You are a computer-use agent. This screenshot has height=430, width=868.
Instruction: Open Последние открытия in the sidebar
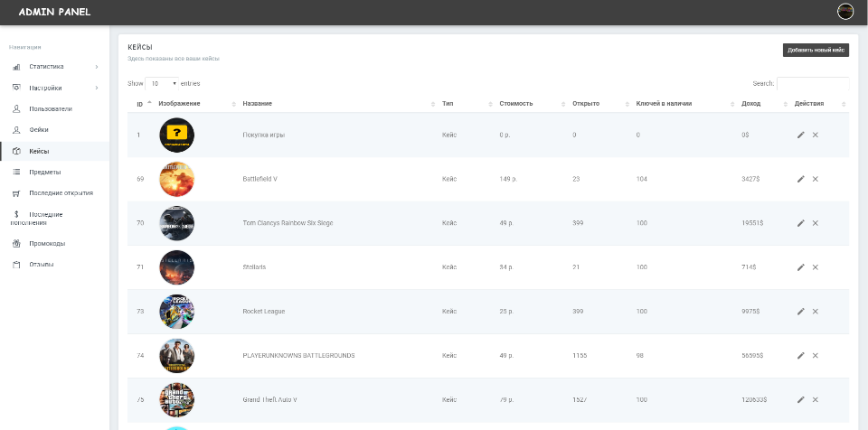coord(61,192)
